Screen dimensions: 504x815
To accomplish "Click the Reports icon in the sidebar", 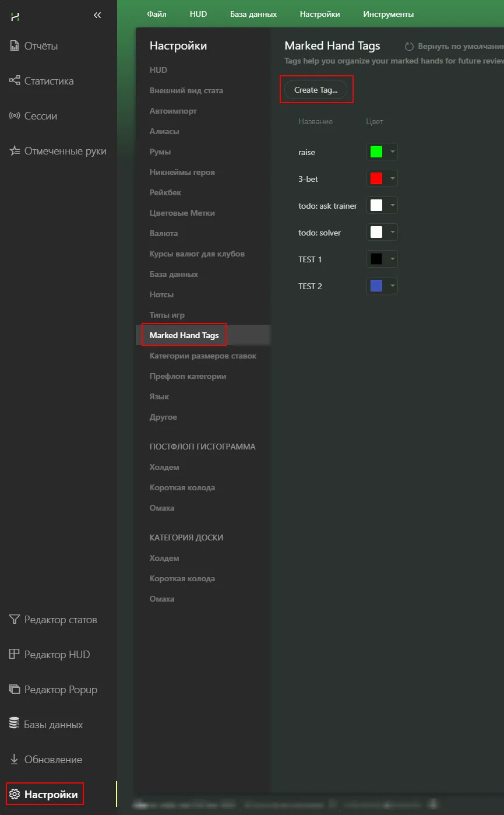I will point(15,46).
